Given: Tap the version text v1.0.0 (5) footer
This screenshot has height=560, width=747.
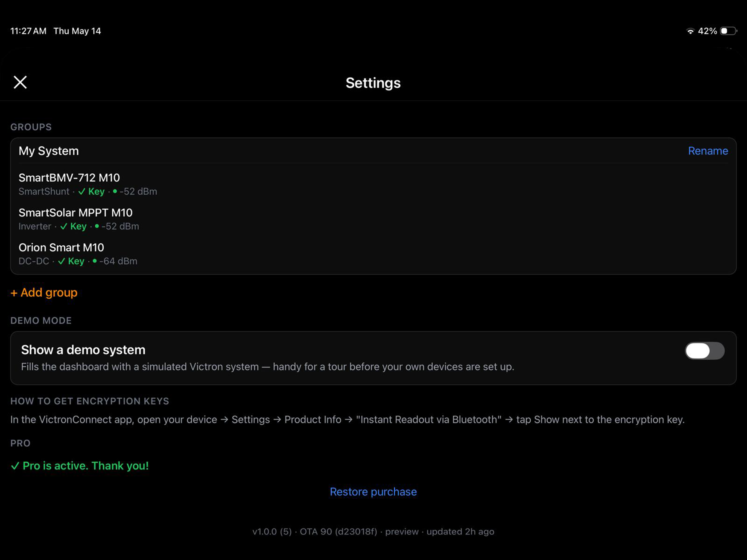Looking at the screenshot, I should click(373, 531).
